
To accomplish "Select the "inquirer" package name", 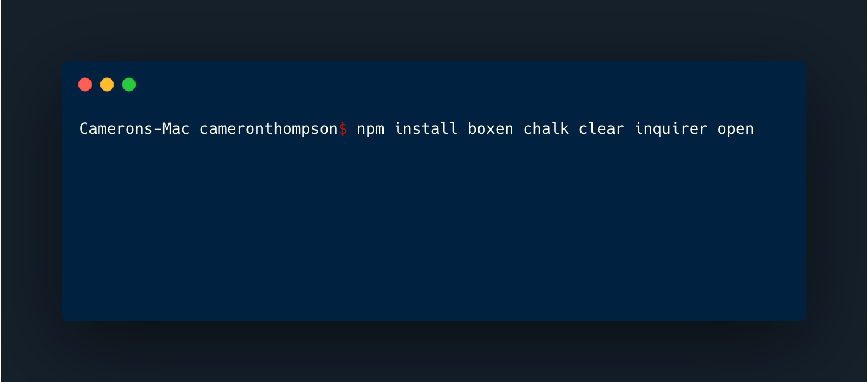I will [671, 130].
